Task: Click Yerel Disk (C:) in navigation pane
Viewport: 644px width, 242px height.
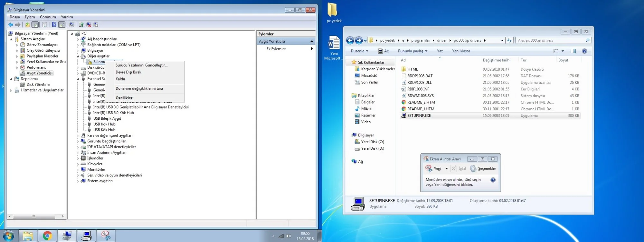Action: [369, 142]
